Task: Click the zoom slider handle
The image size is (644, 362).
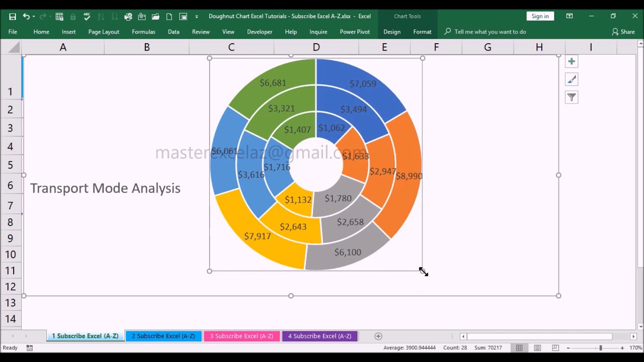Action: pos(600,348)
